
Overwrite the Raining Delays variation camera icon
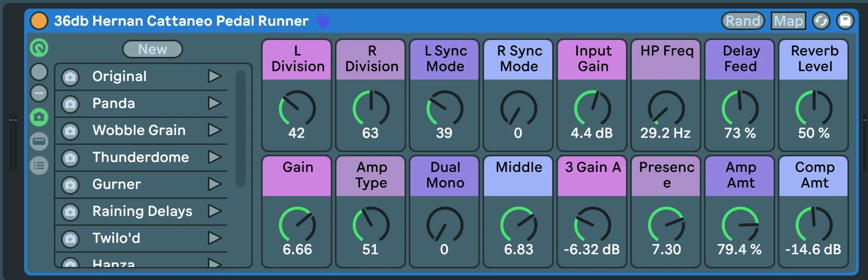tap(70, 212)
